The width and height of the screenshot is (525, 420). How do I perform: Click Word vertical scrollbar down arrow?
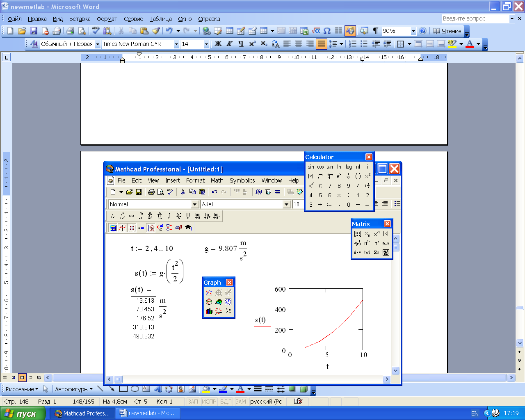(x=520, y=343)
